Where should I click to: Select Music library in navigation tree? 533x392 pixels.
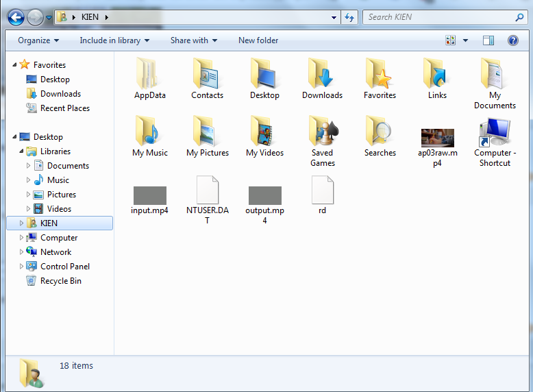pos(51,180)
